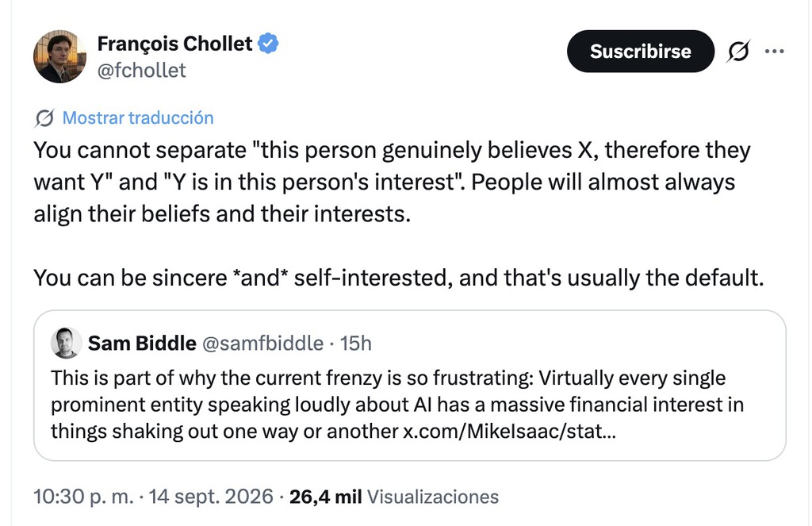Click the 14 sept. 2026 date
The height and width of the screenshot is (526, 812).
point(211,497)
